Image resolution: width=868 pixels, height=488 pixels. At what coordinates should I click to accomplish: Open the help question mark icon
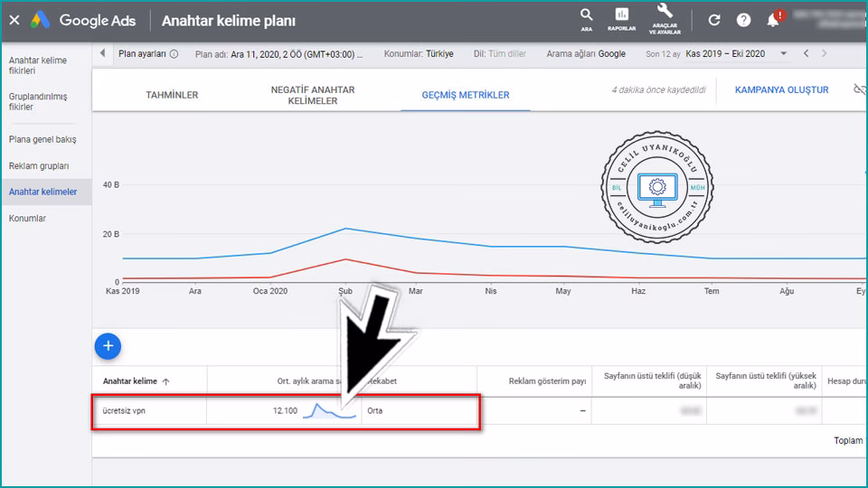[x=743, y=20]
